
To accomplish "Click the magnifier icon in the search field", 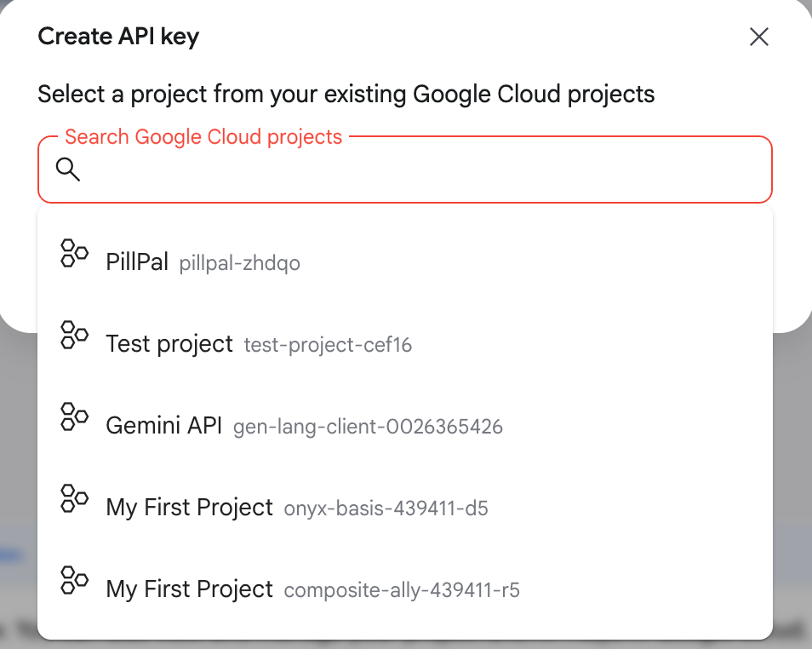I will 68,169.
